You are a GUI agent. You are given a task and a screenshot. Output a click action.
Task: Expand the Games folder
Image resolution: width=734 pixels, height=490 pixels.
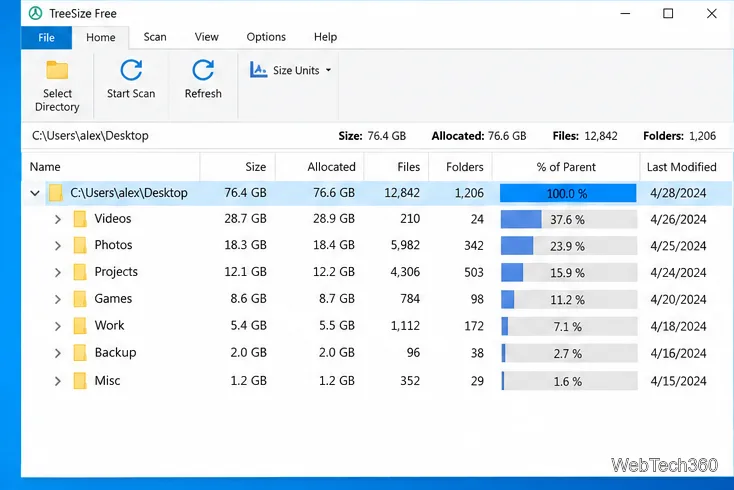coord(58,299)
